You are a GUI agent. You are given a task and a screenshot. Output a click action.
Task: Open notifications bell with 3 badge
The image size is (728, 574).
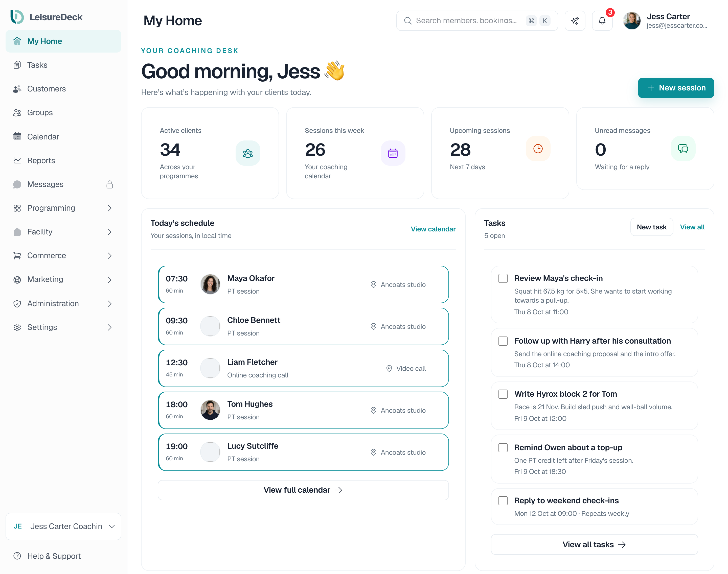pos(602,21)
